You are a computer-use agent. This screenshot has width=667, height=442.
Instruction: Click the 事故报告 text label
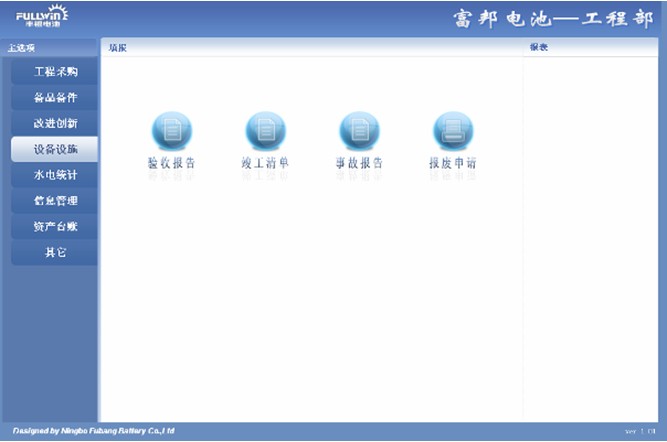pyautogui.click(x=359, y=163)
